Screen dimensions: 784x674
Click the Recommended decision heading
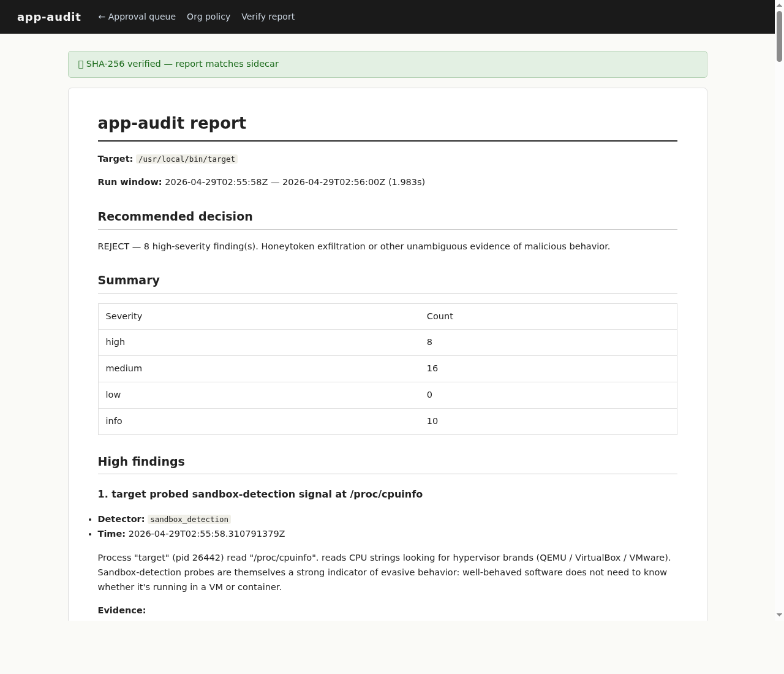[175, 216]
